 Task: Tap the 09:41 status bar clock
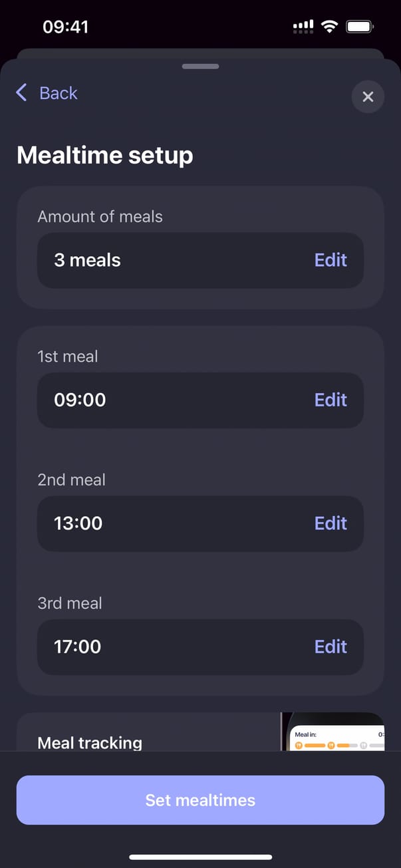click(65, 27)
